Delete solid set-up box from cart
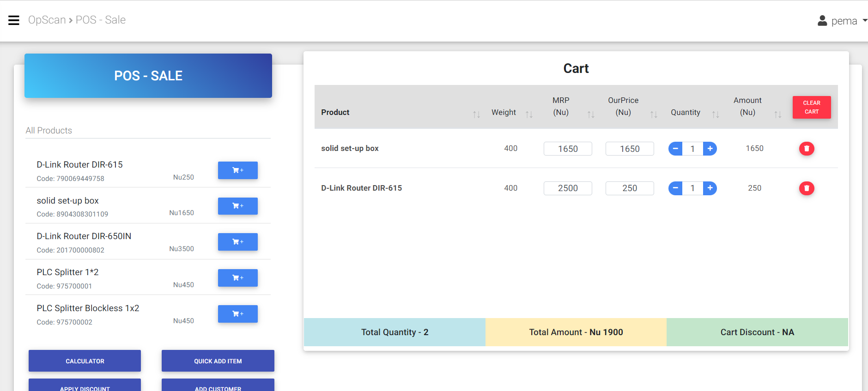868x391 pixels. [807, 149]
